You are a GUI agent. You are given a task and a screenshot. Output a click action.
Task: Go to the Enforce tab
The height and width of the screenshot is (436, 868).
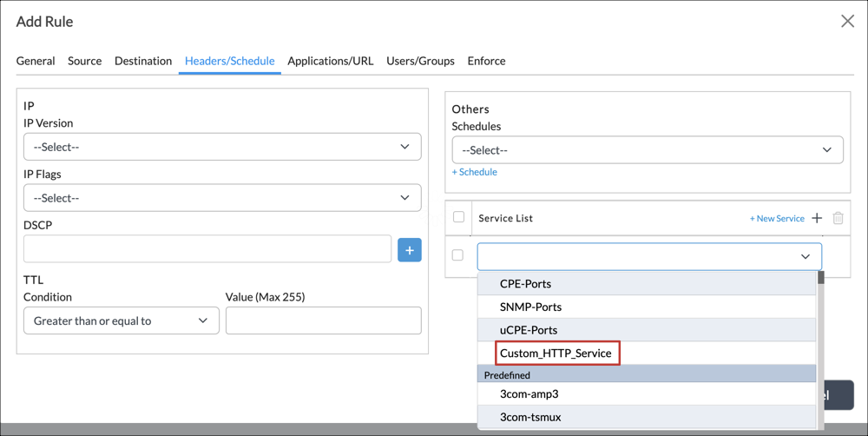[x=487, y=61]
